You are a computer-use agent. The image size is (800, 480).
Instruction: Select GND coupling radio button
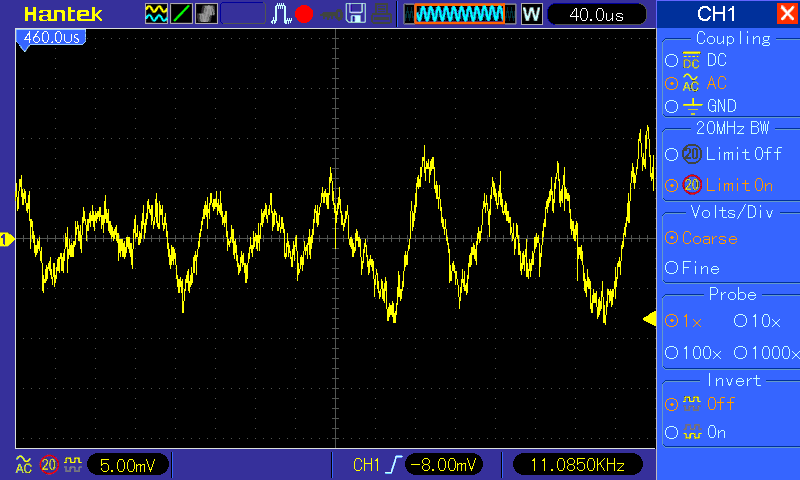click(x=671, y=106)
